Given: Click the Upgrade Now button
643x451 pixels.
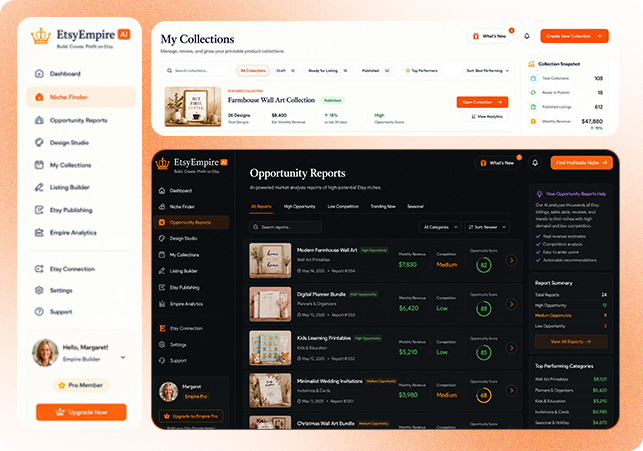Looking at the screenshot, I should click(81, 412).
